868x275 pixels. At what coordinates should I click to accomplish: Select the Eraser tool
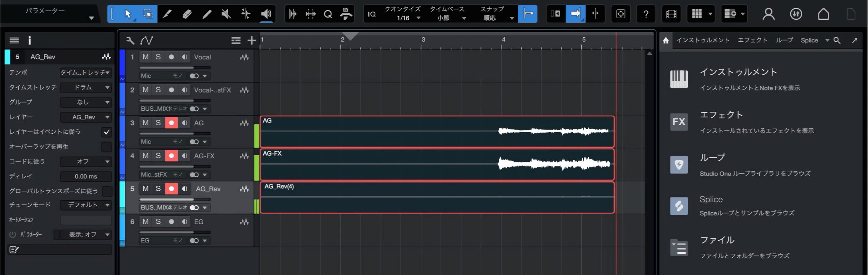coord(187,14)
